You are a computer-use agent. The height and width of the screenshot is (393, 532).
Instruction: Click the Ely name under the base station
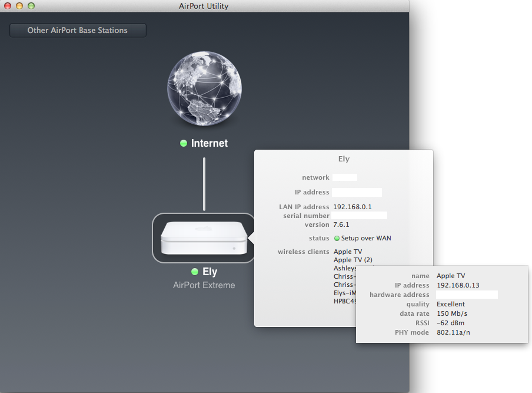tap(210, 272)
